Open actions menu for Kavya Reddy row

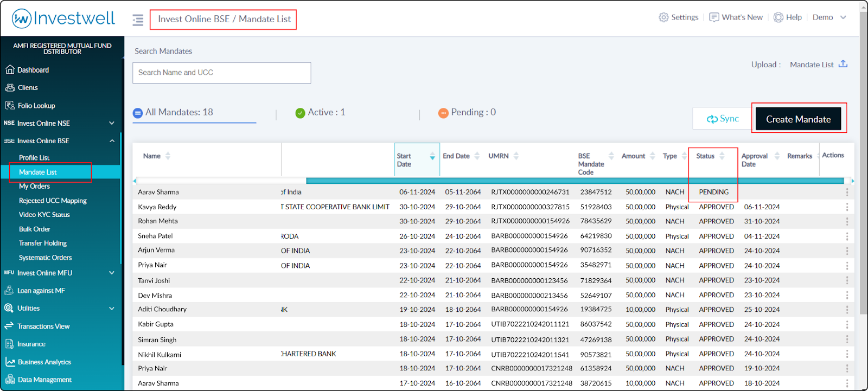[847, 207]
